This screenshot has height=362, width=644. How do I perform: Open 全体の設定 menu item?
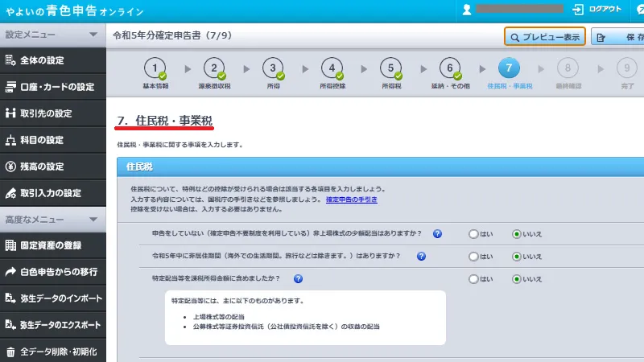[x=53, y=60]
